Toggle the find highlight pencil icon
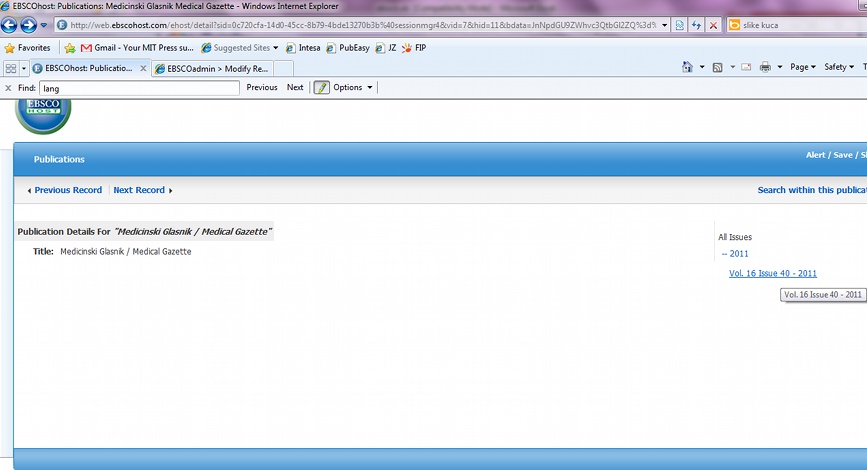The width and height of the screenshot is (867, 470). [321, 88]
